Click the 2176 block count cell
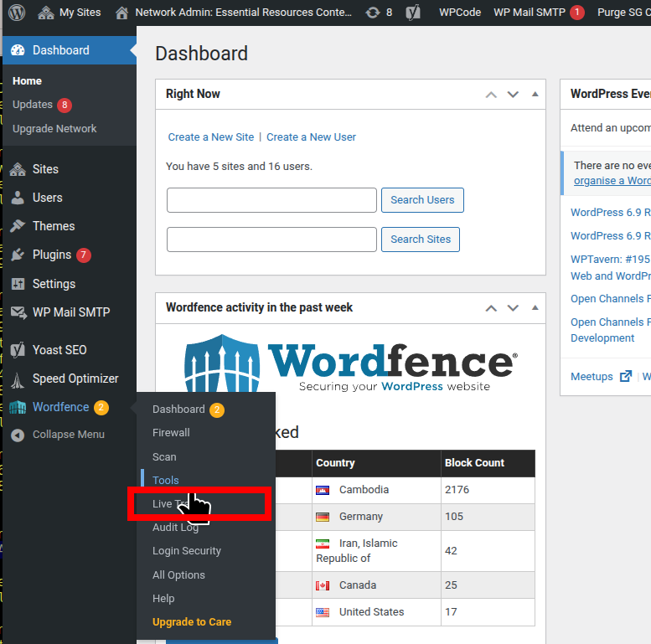 488,490
